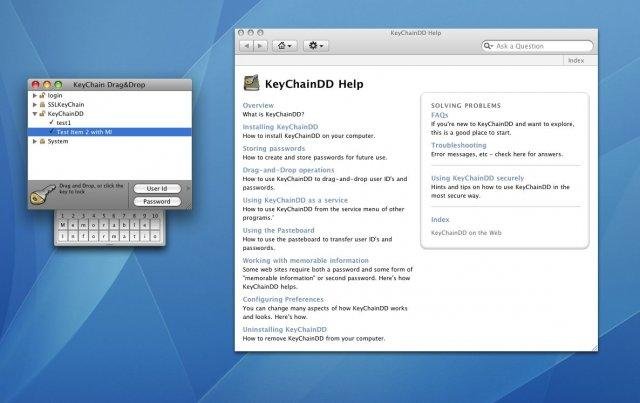Click the 'n' cell in memorable keypad
The height and width of the screenshot is (403, 640).
pyautogui.click(x=73, y=236)
